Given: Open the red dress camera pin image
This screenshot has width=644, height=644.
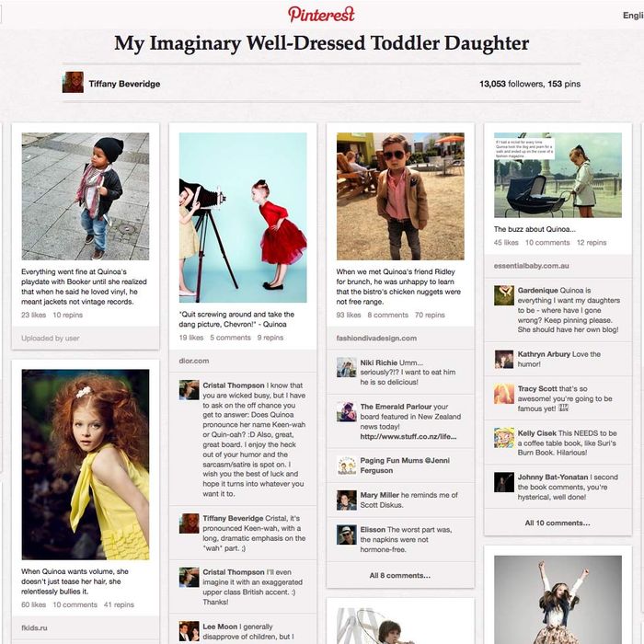Looking at the screenshot, I should click(x=243, y=217).
